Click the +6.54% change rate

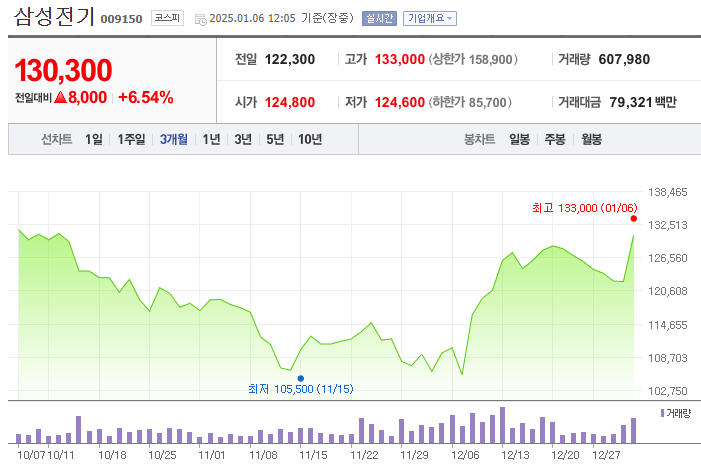click(145, 97)
